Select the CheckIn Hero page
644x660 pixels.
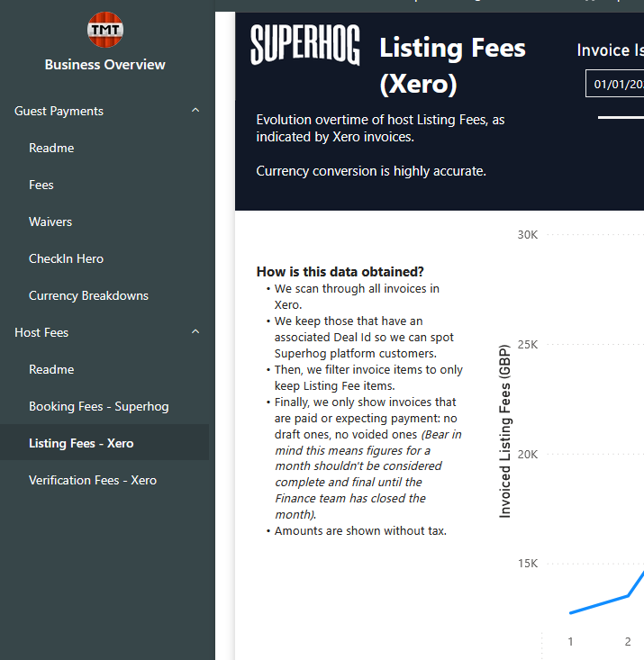pos(66,258)
